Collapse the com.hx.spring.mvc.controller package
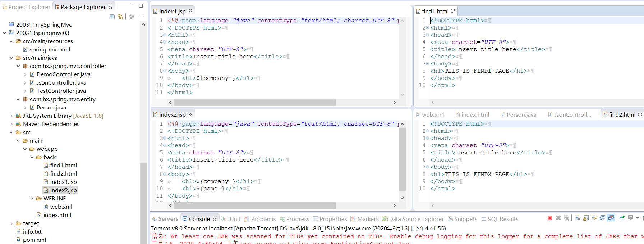The width and height of the screenshot is (644, 244). click(18, 66)
